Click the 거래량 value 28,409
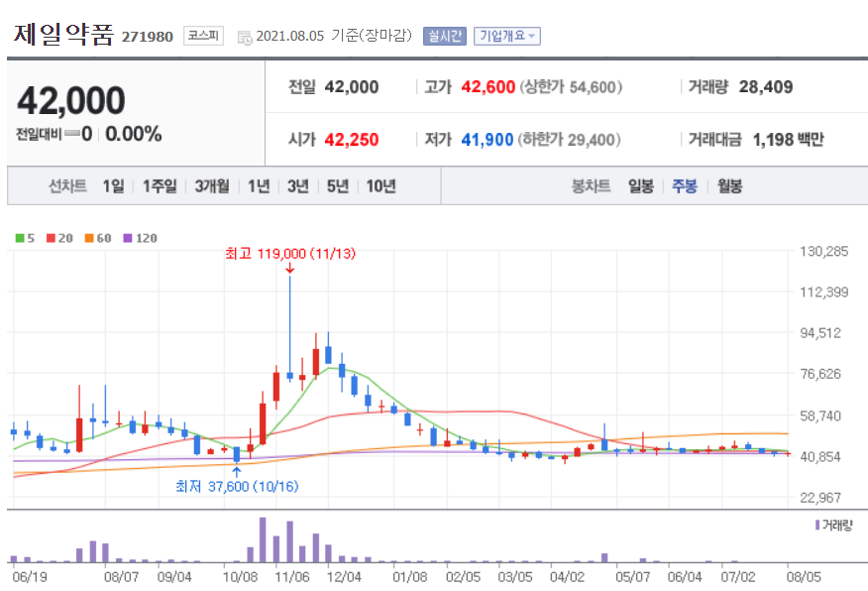Screen dimensions: 868x591 [766, 87]
